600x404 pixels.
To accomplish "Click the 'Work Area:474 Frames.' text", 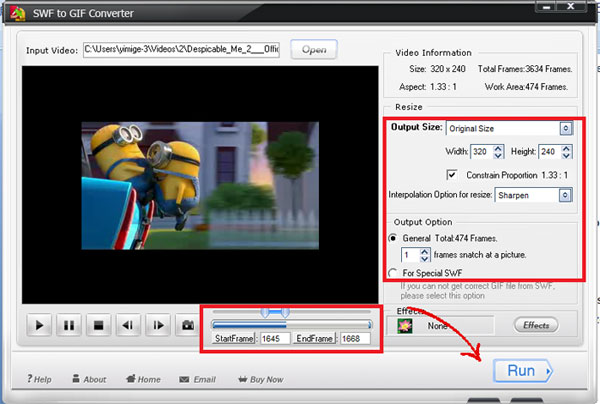I will (x=526, y=87).
